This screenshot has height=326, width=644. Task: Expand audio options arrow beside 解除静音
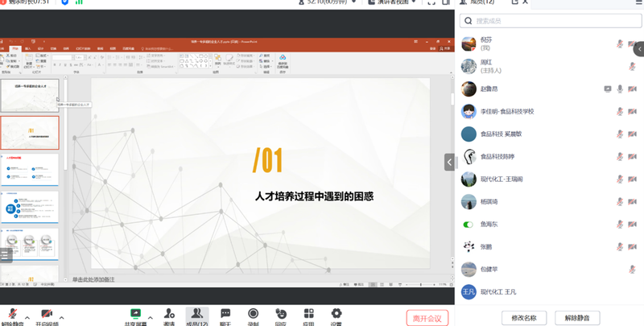[x=27, y=317]
